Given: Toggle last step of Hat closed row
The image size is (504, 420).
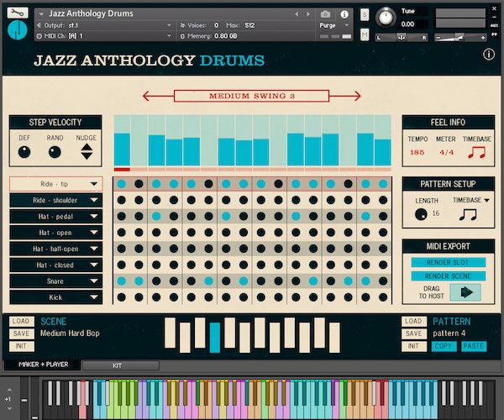Looking at the screenshot, I should 383,265.
